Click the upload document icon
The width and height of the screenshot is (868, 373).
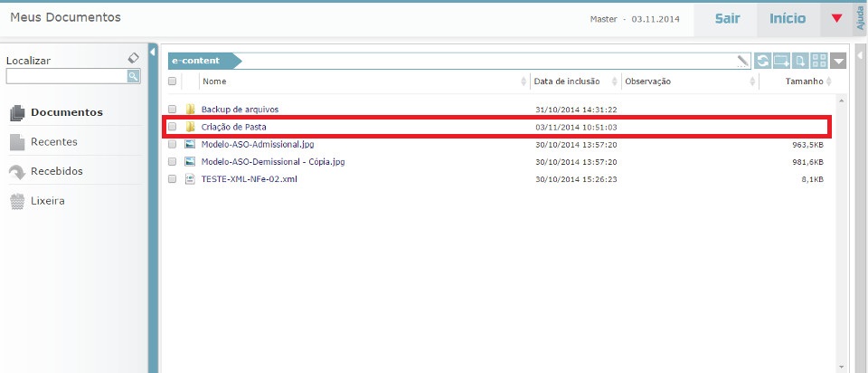pos(800,61)
